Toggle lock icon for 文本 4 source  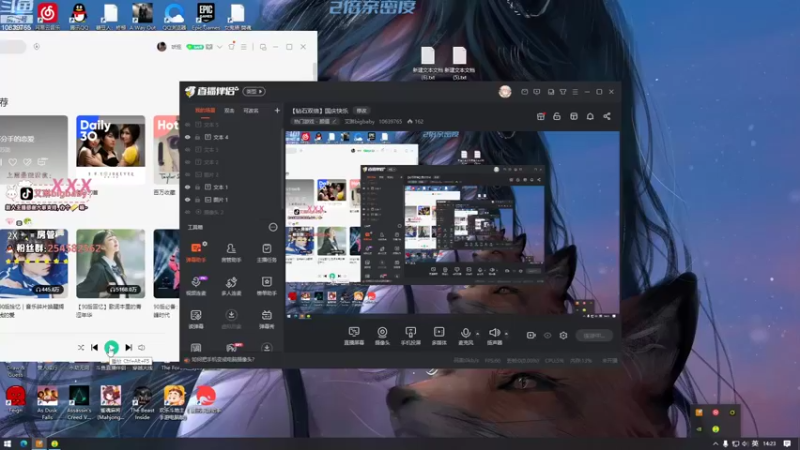click(x=197, y=137)
